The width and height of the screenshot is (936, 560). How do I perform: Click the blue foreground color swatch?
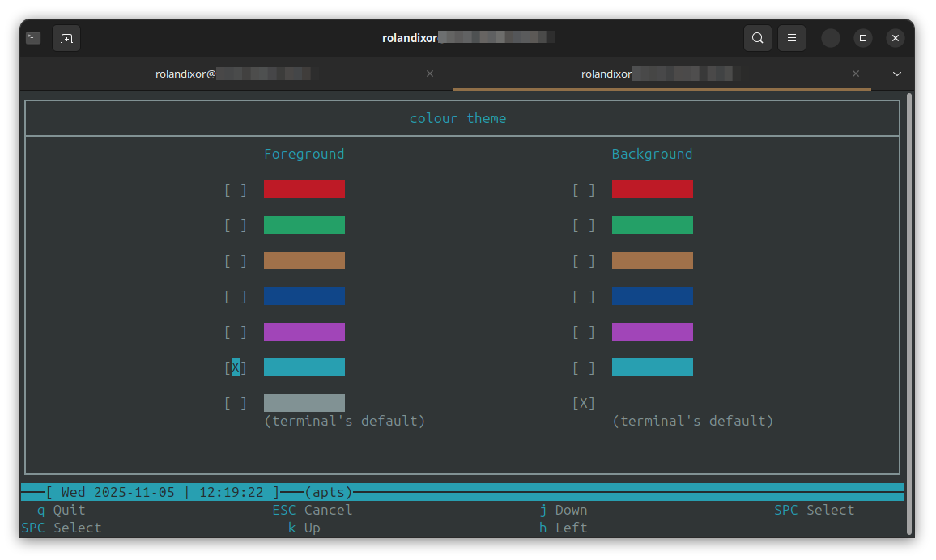point(304,296)
